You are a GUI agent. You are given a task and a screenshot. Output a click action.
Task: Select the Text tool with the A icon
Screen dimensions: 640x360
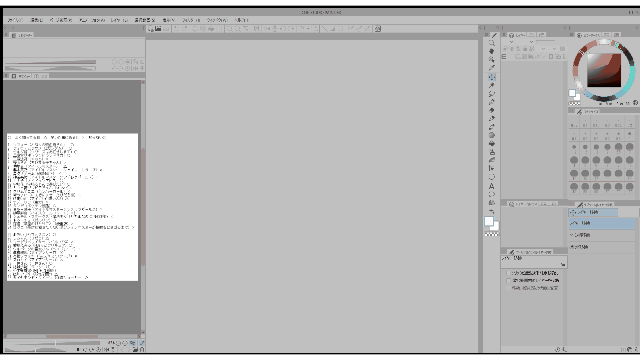pyautogui.click(x=491, y=186)
